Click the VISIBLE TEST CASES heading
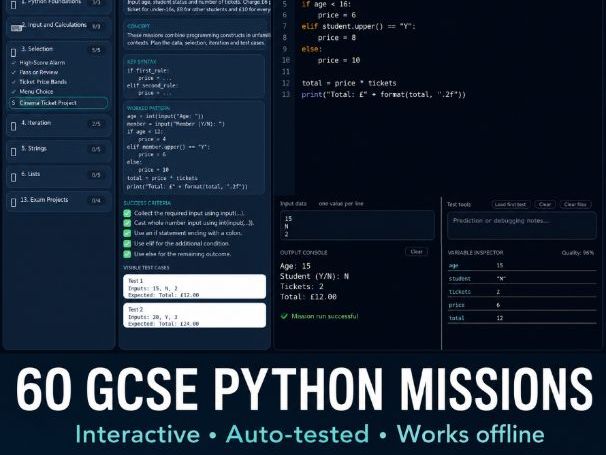This screenshot has width=606, height=455. pyautogui.click(x=146, y=268)
